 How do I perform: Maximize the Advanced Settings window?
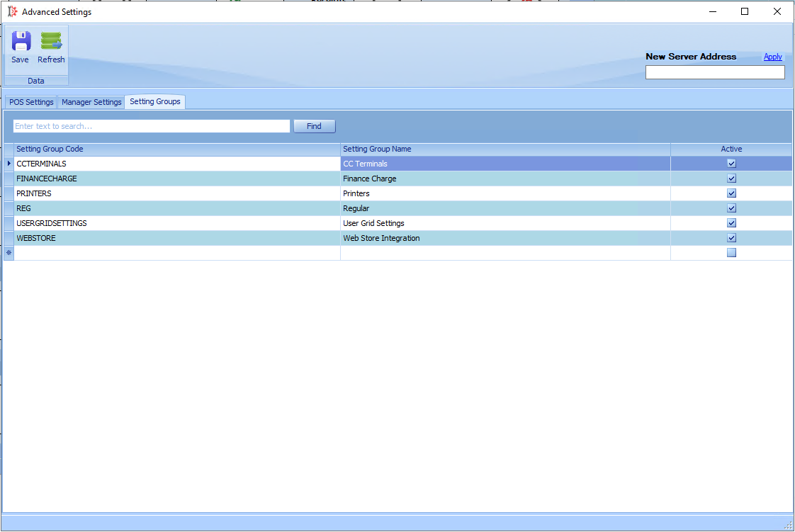click(x=745, y=11)
